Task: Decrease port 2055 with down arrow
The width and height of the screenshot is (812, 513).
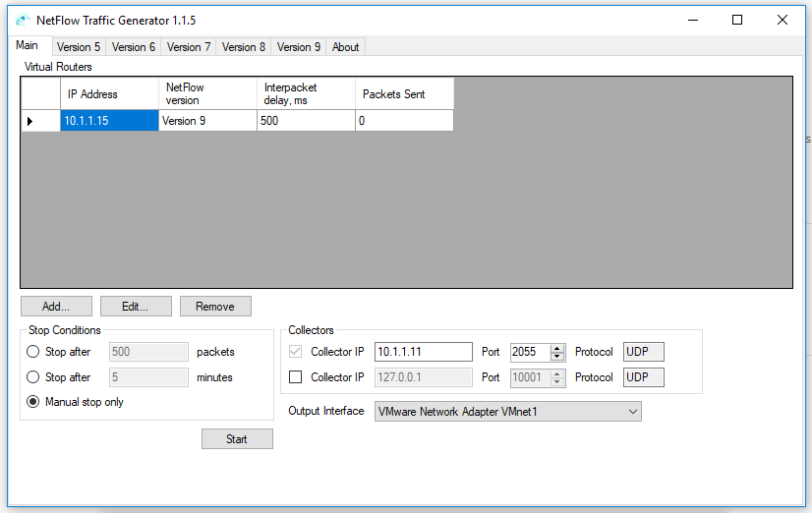Action: pyautogui.click(x=557, y=356)
